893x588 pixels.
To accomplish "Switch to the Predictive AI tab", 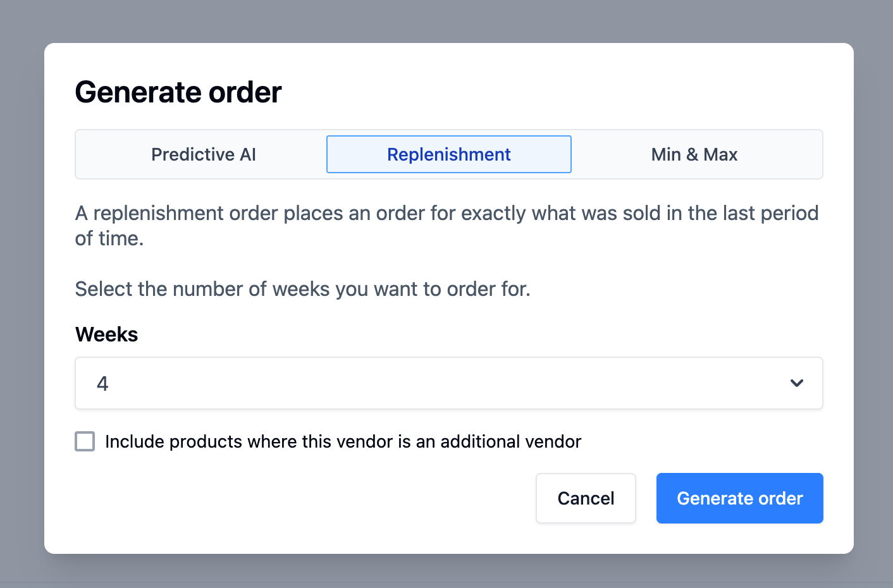I will coord(203,155).
